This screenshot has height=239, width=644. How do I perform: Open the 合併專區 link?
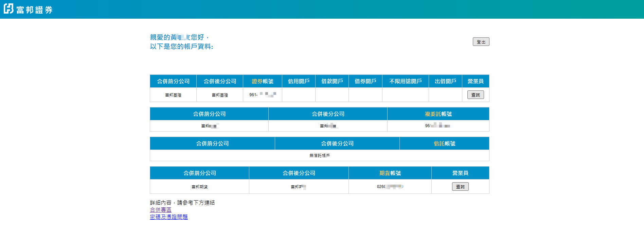tap(161, 210)
